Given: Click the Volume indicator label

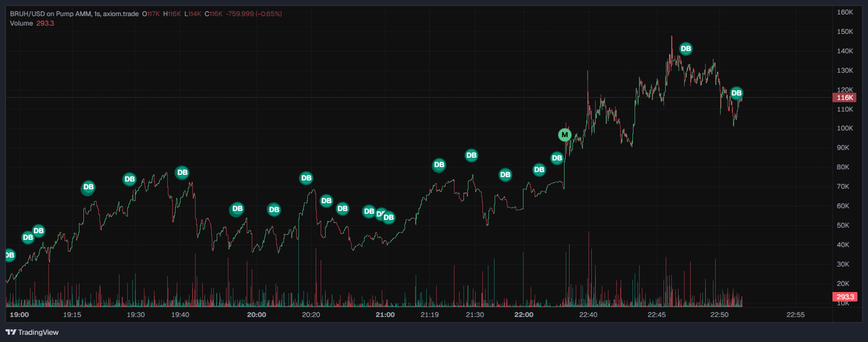Looking at the screenshot, I should (x=22, y=23).
